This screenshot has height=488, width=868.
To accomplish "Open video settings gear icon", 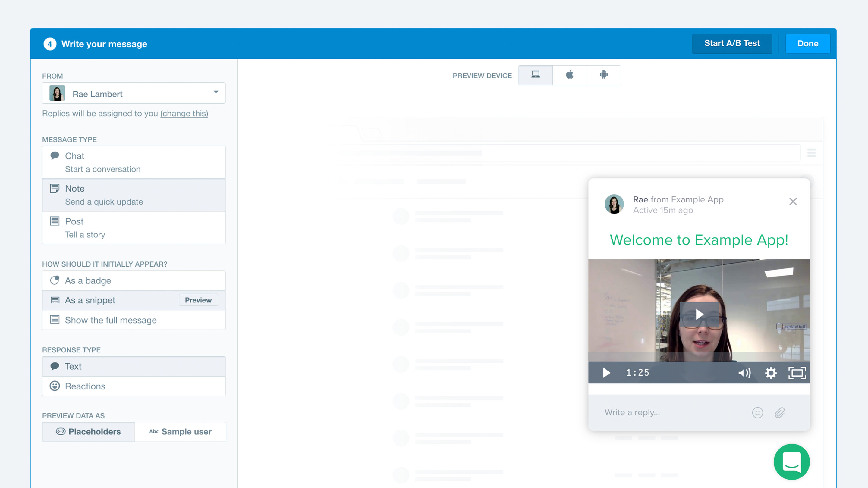I will pyautogui.click(x=771, y=373).
